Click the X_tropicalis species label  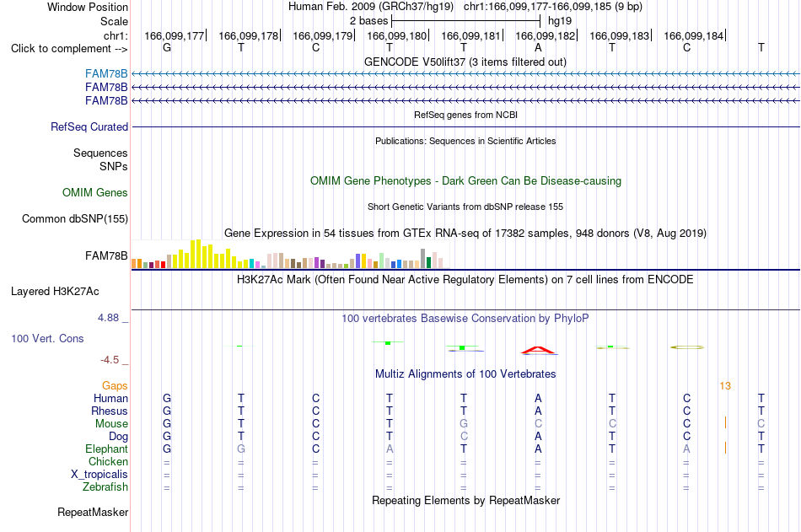pos(99,475)
